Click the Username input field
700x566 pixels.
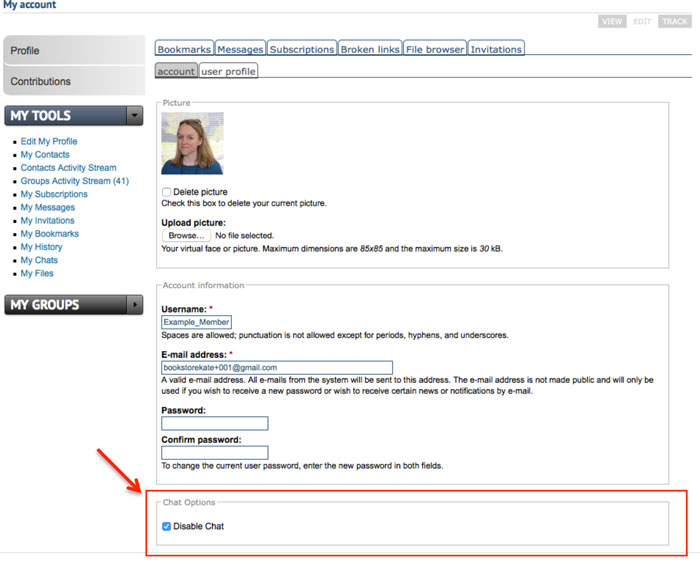click(x=196, y=322)
